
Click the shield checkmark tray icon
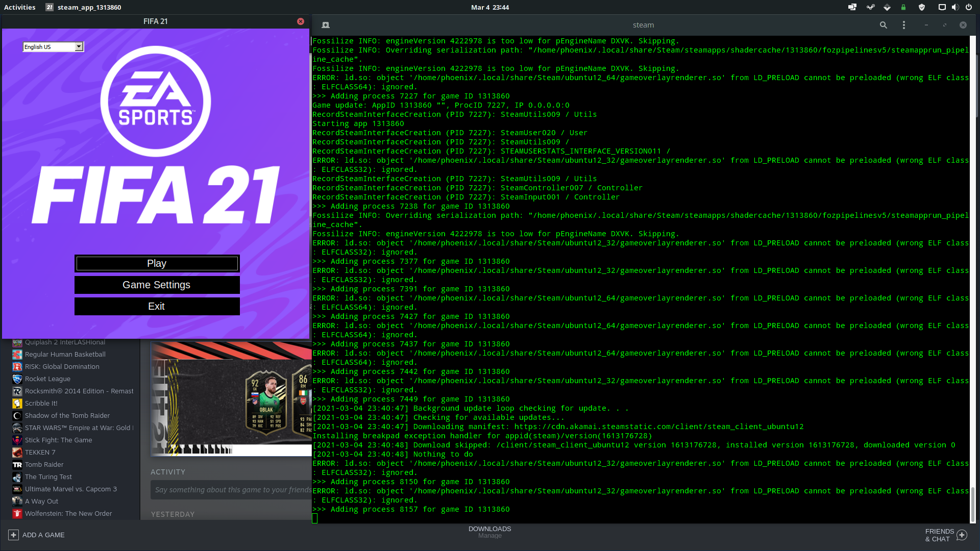pyautogui.click(x=922, y=7)
